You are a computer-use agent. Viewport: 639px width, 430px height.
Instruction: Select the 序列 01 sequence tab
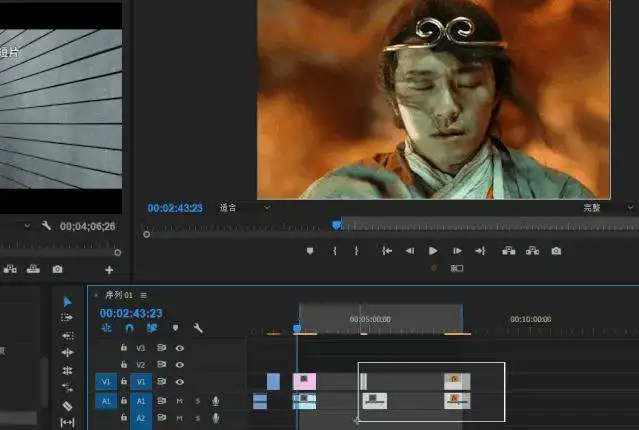[x=119, y=295]
